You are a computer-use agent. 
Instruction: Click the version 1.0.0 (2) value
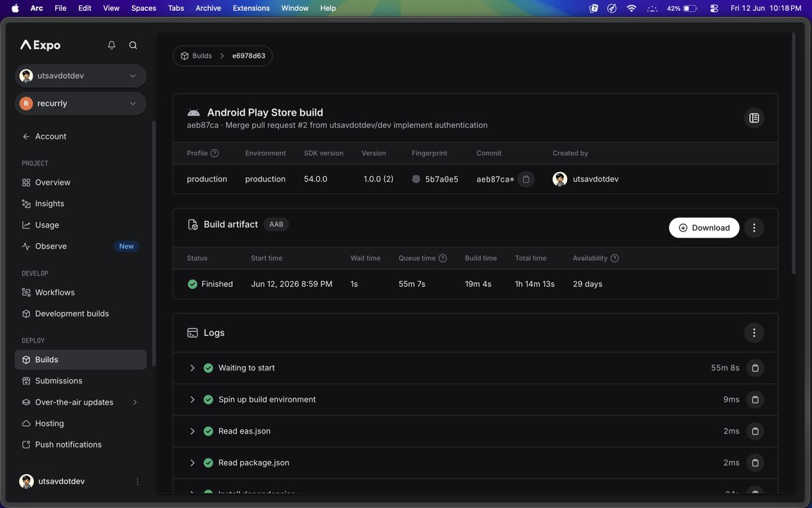click(x=378, y=179)
